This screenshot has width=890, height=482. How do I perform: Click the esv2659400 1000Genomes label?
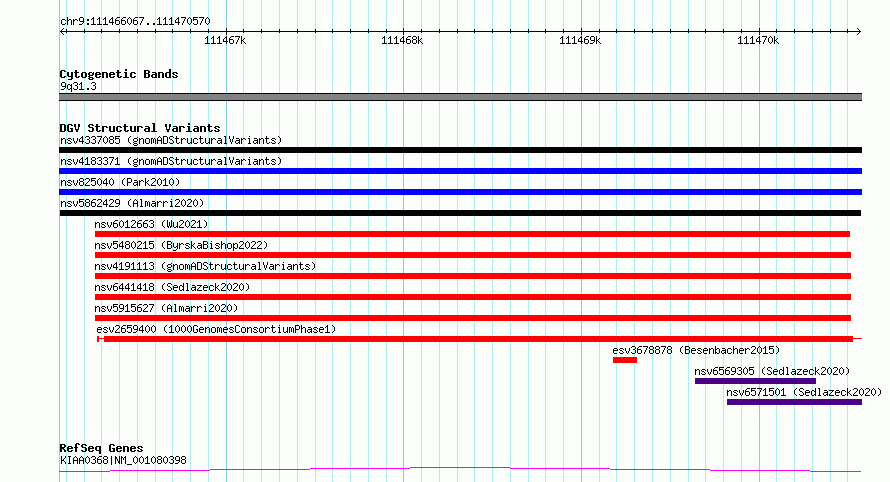pyautogui.click(x=216, y=329)
